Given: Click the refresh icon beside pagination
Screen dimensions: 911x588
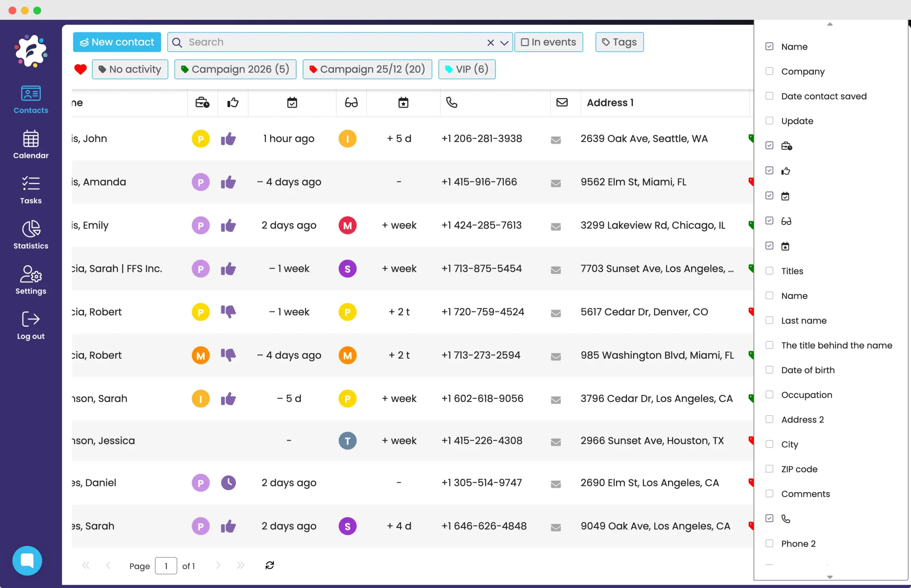Looking at the screenshot, I should tap(270, 565).
